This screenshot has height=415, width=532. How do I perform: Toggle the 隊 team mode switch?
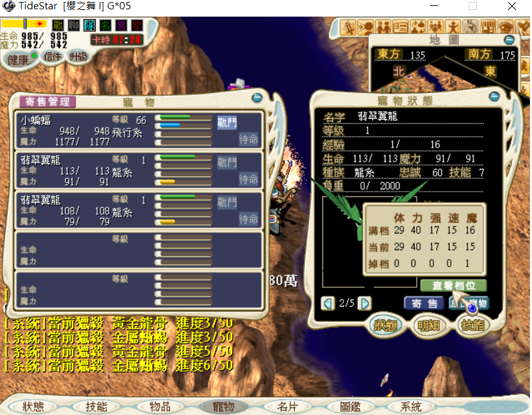[x=90, y=25]
